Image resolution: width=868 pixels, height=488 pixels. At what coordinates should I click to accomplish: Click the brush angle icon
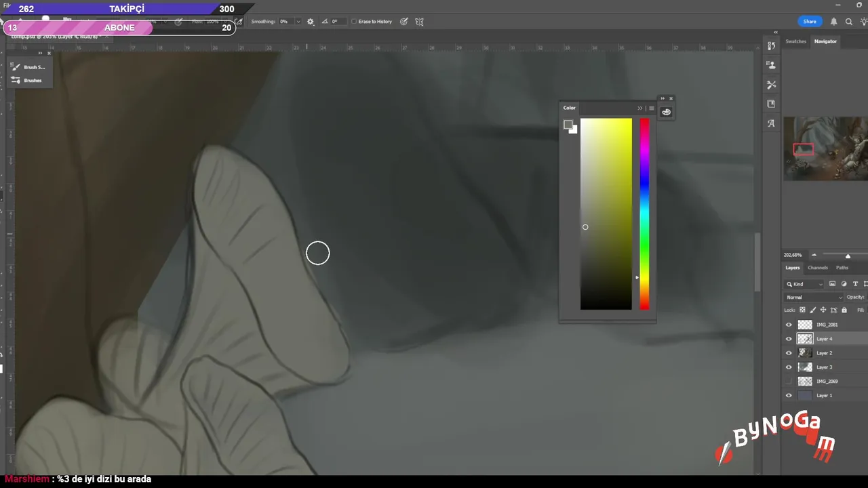click(x=324, y=22)
